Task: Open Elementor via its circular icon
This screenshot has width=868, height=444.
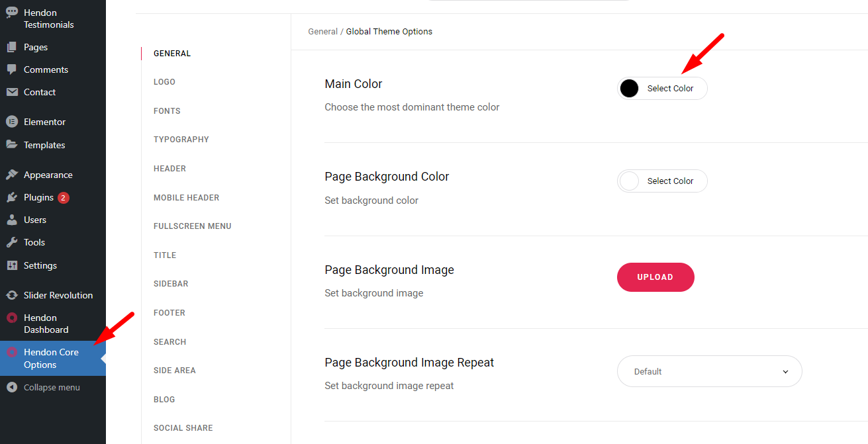Action: tap(12, 122)
